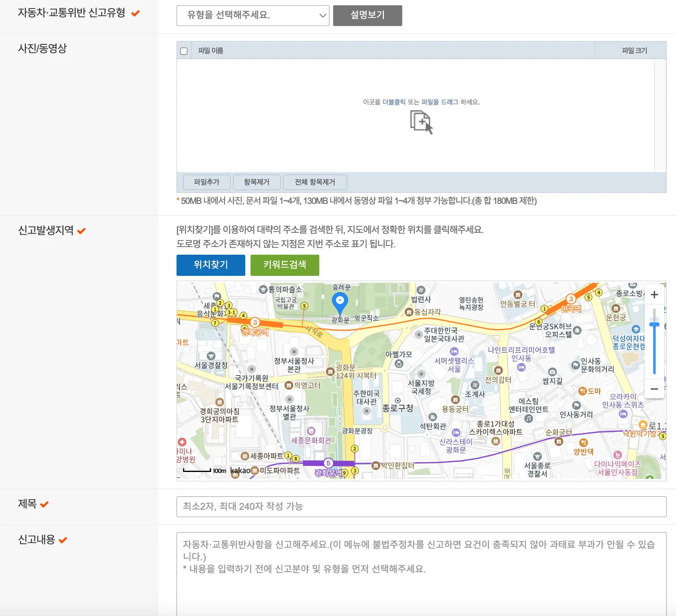
Task: Click the 제목 title input field
Action: [x=421, y=507]
